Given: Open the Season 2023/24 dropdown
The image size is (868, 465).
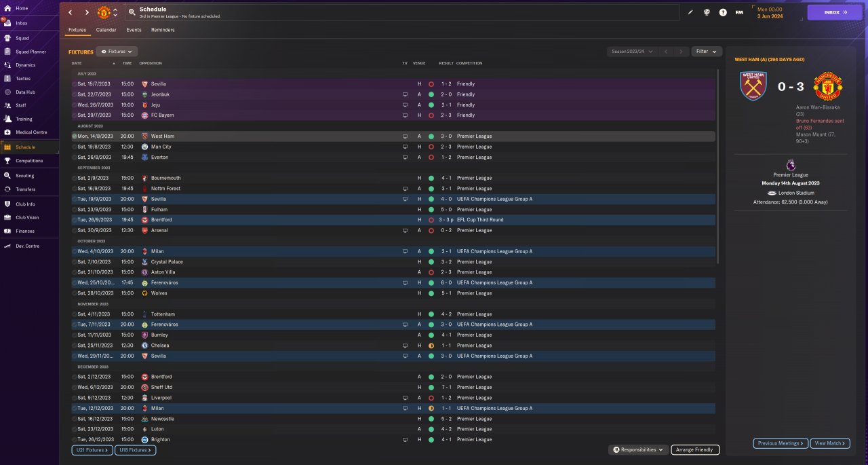Looking at the screenshot, I should [x=632, y=52].
